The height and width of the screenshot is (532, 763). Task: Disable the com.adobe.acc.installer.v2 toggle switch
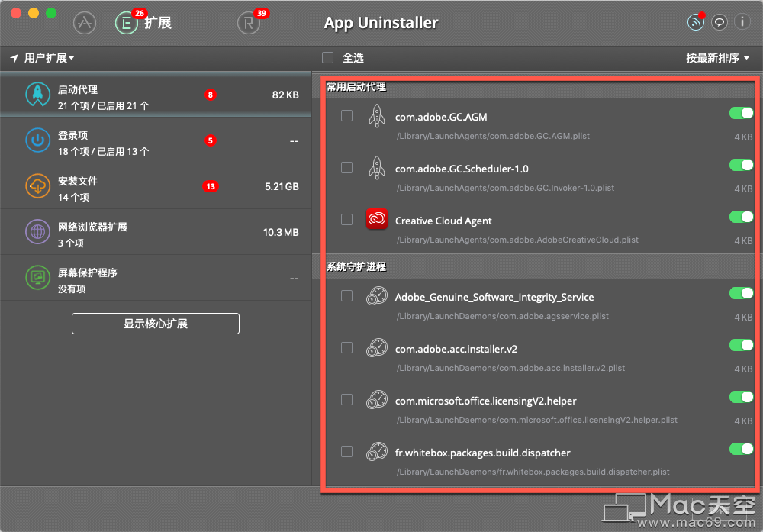(x=741, y=345)
